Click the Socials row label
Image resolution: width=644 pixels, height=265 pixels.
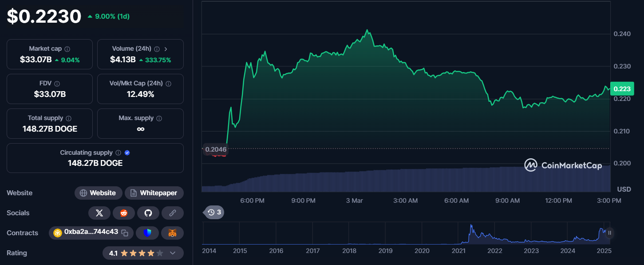18,213
